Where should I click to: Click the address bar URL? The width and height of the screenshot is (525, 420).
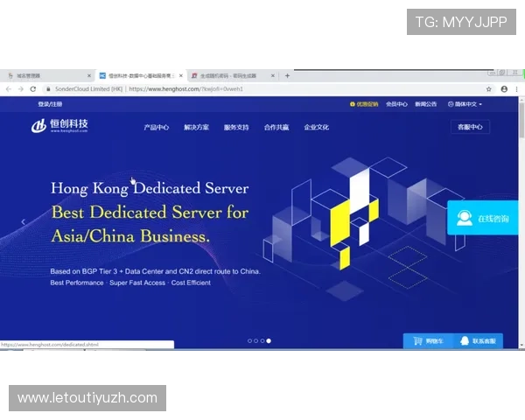185,89
